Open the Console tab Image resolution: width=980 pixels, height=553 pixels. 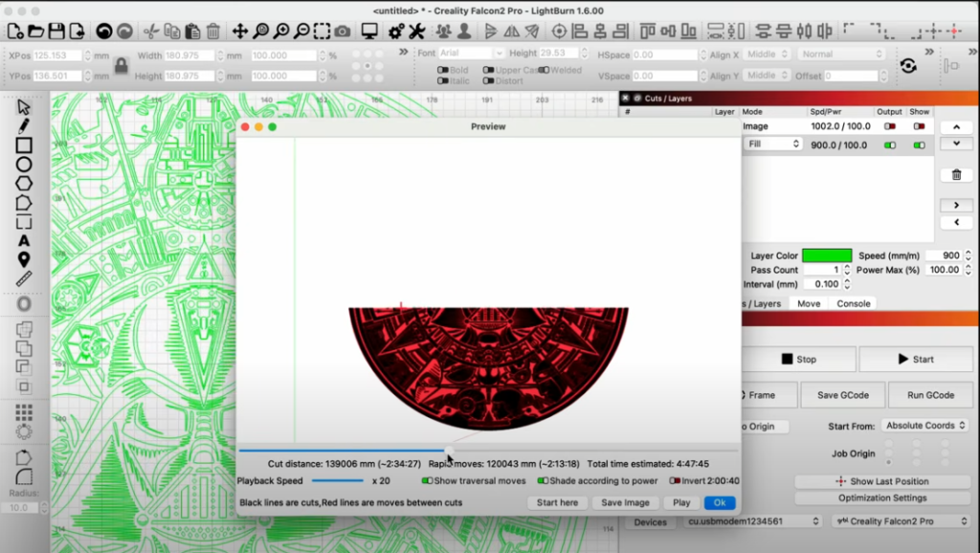[x=854, y=303]
